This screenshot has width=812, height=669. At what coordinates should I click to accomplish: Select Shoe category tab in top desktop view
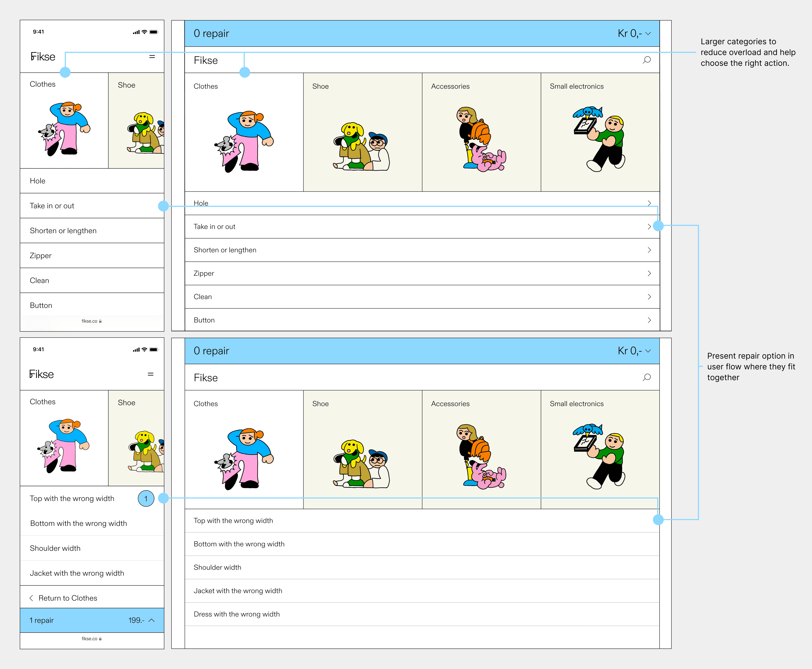coord(362,132)
